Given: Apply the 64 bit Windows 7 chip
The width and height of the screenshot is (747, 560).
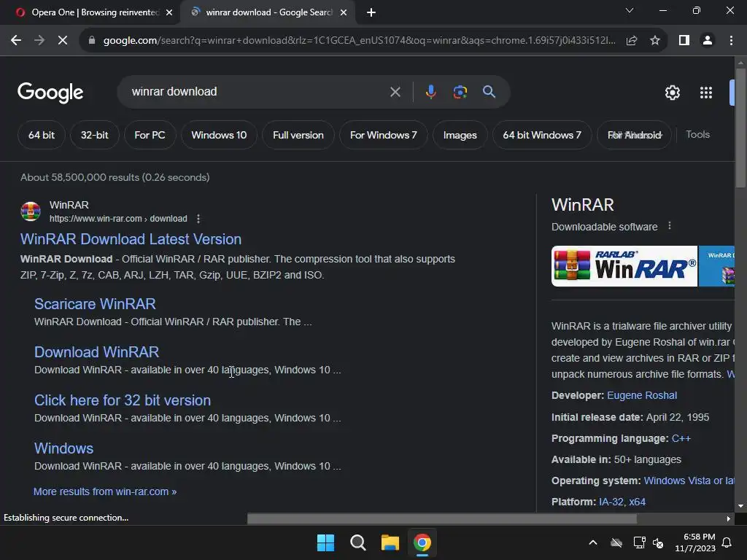Looking at the screenshot, I should [x=542, y=135].
